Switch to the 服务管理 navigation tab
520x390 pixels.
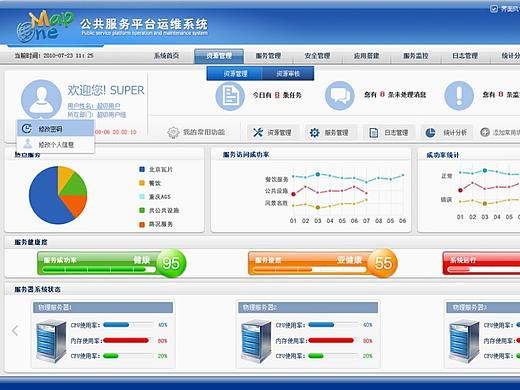click(x=268, y=56)
